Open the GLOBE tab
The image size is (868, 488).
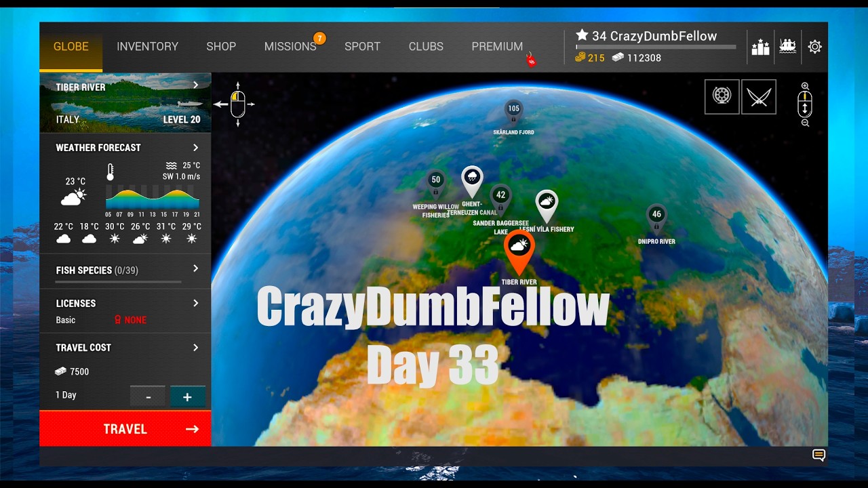(x=71, y=47)
